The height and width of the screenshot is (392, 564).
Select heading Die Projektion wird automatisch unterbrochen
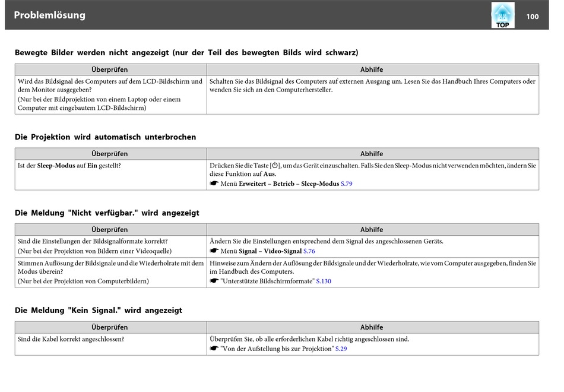pos(106,137)
